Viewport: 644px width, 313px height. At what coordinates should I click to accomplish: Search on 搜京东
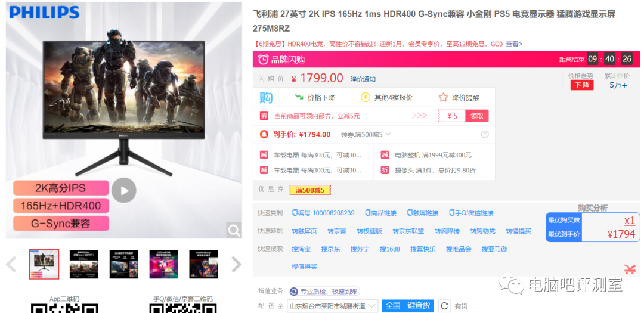(x=330, y=249)
